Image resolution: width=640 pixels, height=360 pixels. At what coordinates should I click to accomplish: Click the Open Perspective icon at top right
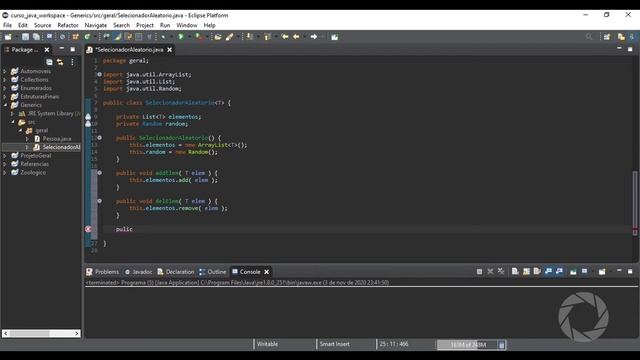click(x=607, y=37)
